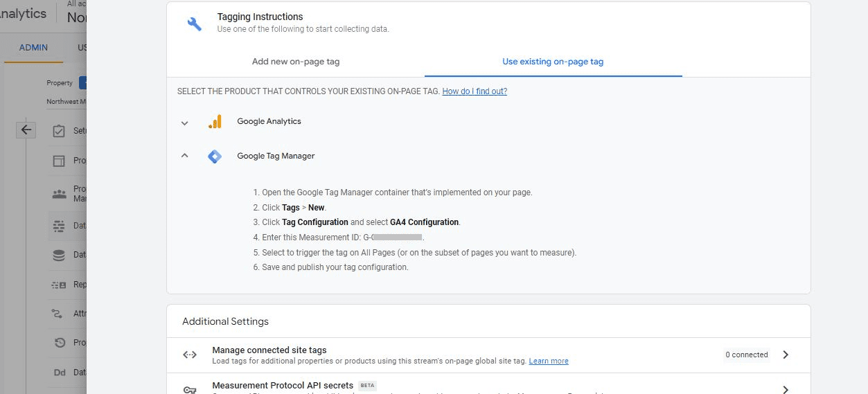Open the ADMIN tab in background page
The height and width of the screenshot is (394, 868).
tap(33, 48)
